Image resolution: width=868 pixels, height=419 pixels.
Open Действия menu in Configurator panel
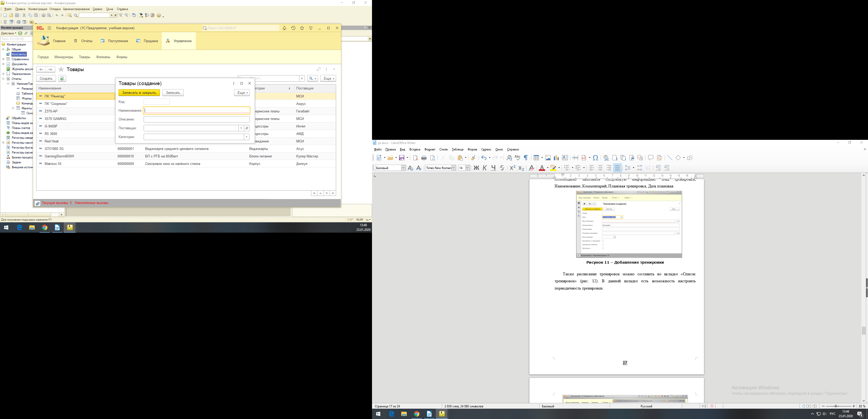[x=9, y=33]
